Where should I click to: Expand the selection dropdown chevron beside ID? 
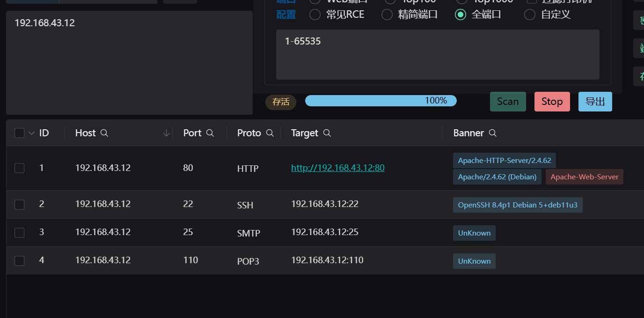pos(31,133)
